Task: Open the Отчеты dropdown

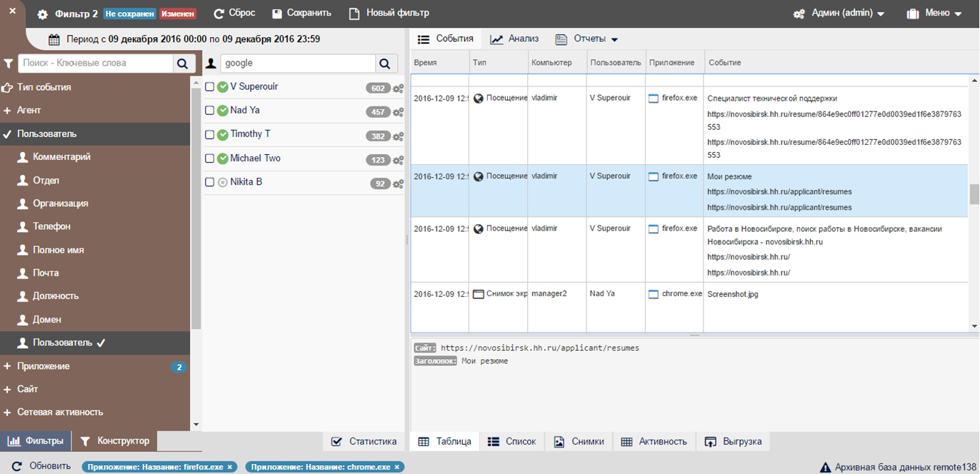Action: coord(586,39)
